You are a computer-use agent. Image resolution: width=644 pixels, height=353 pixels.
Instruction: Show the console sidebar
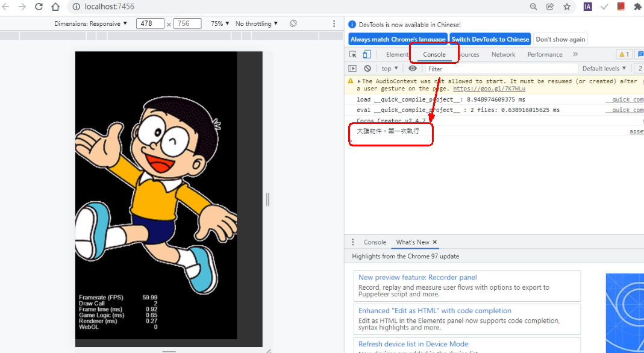[352, 69]
